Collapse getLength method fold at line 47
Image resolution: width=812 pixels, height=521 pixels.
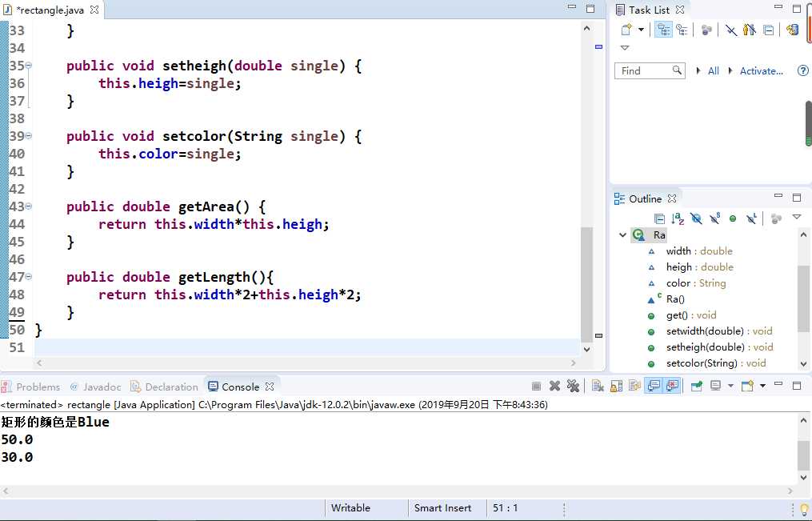point(29,277)
